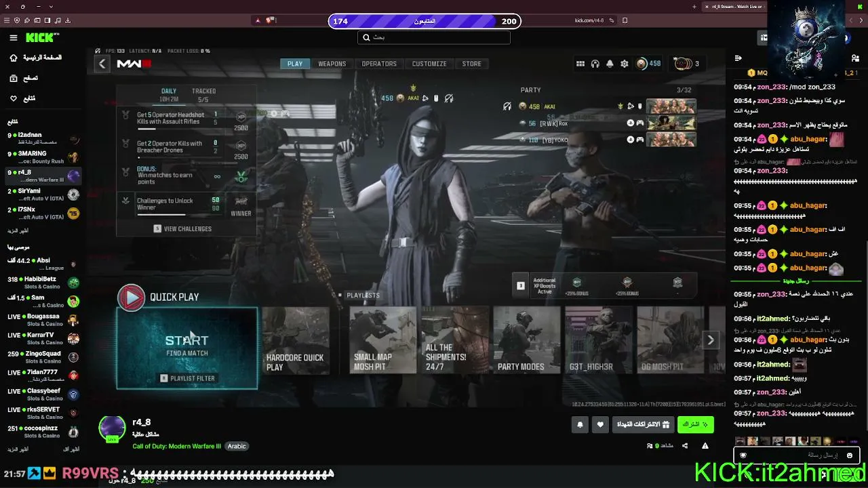Toggle stream notifications bell below the video
Image resolution: width=868 pixels, height=488 pixels.
click(580, 425)
